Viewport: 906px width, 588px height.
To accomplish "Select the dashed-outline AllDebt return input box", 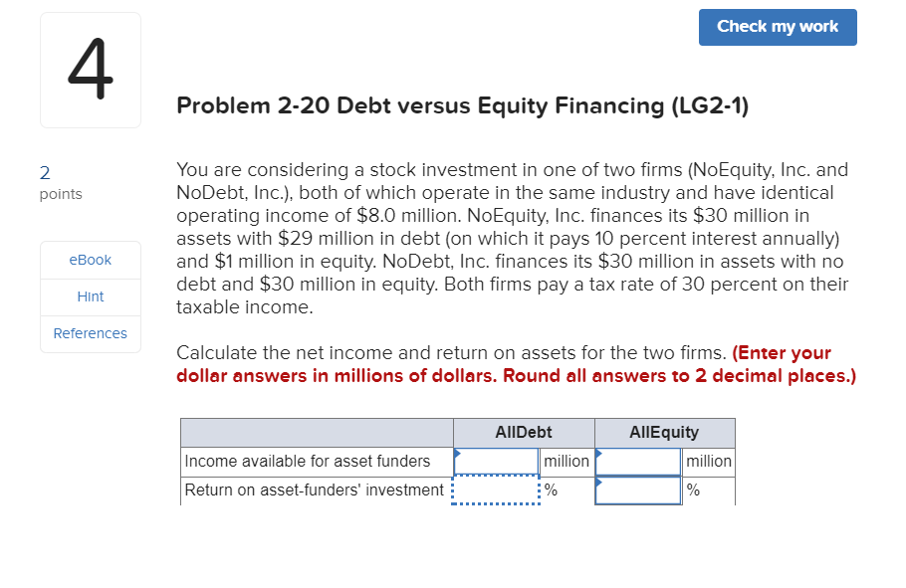I will pyautogui.click(x=495, y=489).
